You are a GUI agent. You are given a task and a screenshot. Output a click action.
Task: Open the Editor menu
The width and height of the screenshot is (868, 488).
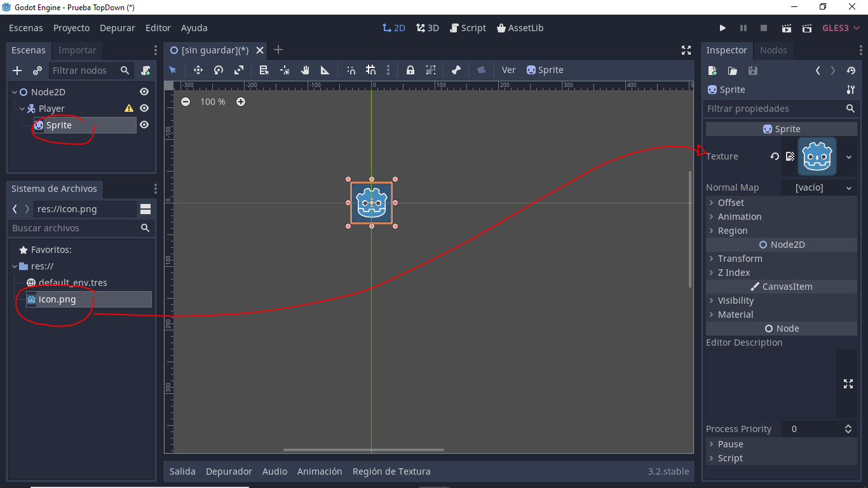[158, 28]
